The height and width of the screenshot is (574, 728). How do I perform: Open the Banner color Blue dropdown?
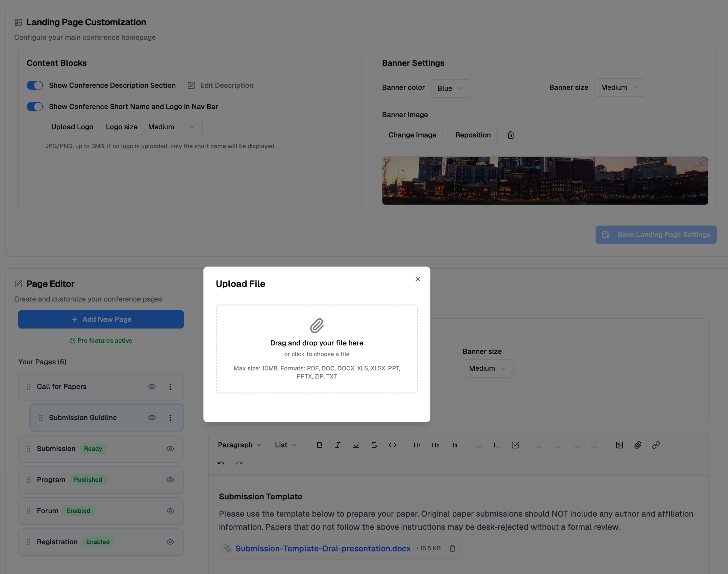tap(450, 88)
